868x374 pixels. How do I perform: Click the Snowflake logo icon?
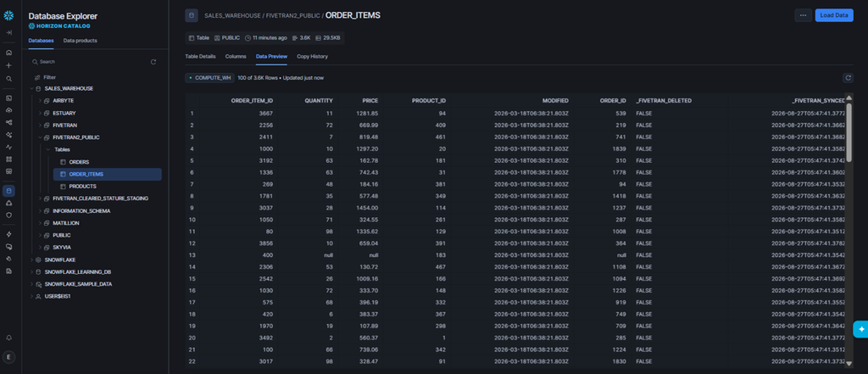(x=8, y=15)
